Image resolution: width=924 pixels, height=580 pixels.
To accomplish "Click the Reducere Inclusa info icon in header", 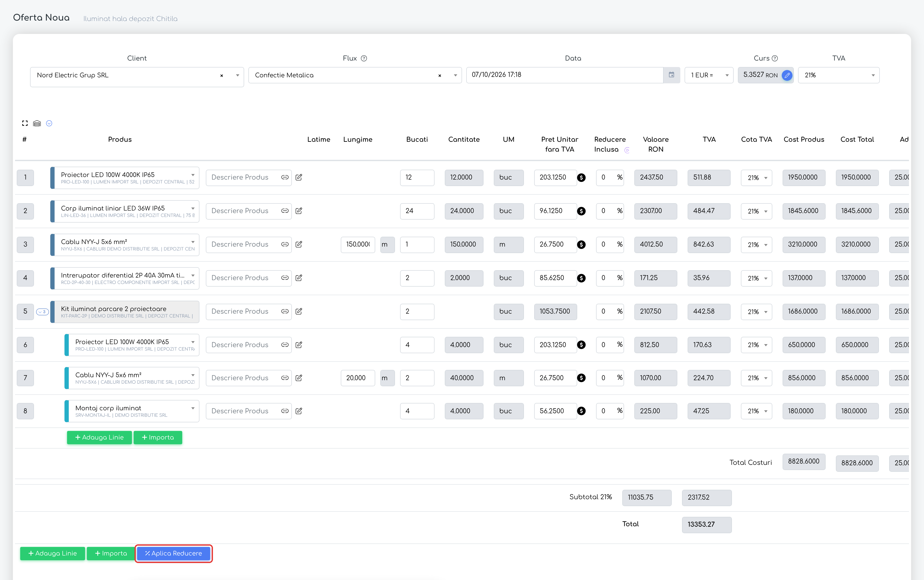I will coord(627,150).
